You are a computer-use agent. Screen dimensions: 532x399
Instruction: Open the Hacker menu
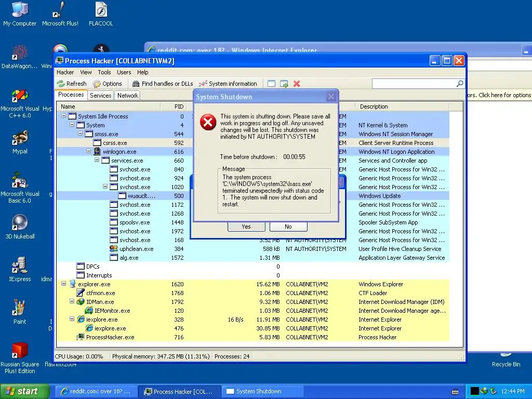(x=65, y=72)
